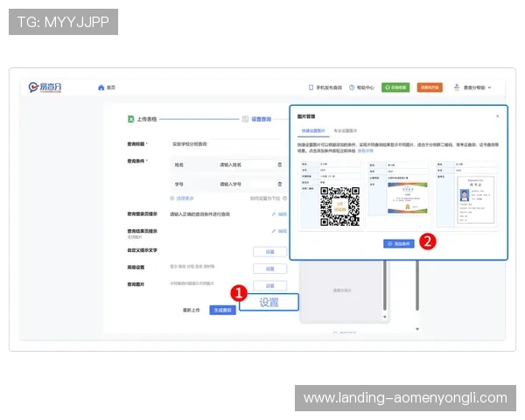Viewport: 525px width, 420px height.
Task: Click the preview panel scrollbar
Action: (385, 285)
